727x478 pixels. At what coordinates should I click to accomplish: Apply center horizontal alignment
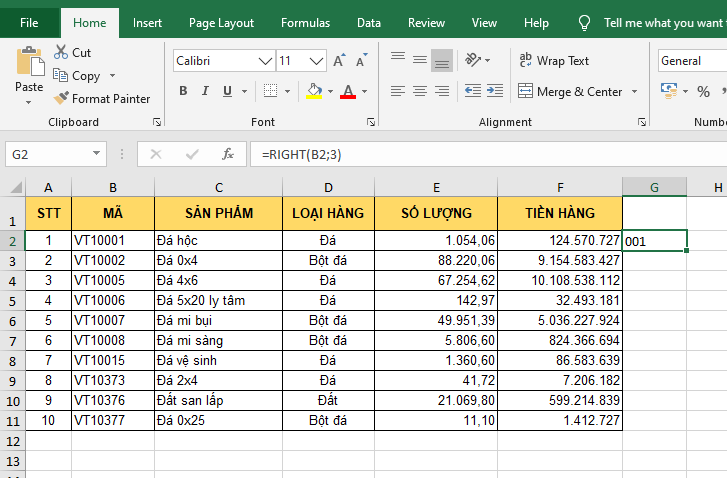pyautogui.click(x=420, y=91)
